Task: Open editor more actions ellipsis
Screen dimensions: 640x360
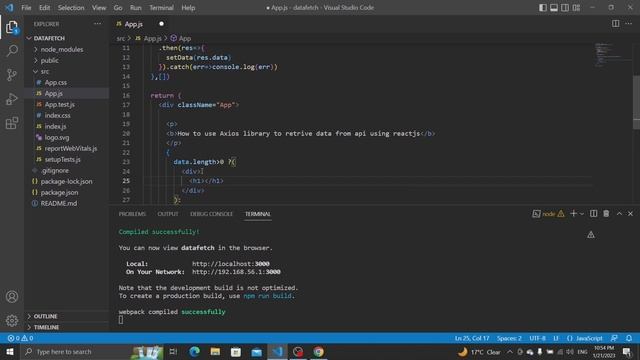Action: click(x=629, y=24)
